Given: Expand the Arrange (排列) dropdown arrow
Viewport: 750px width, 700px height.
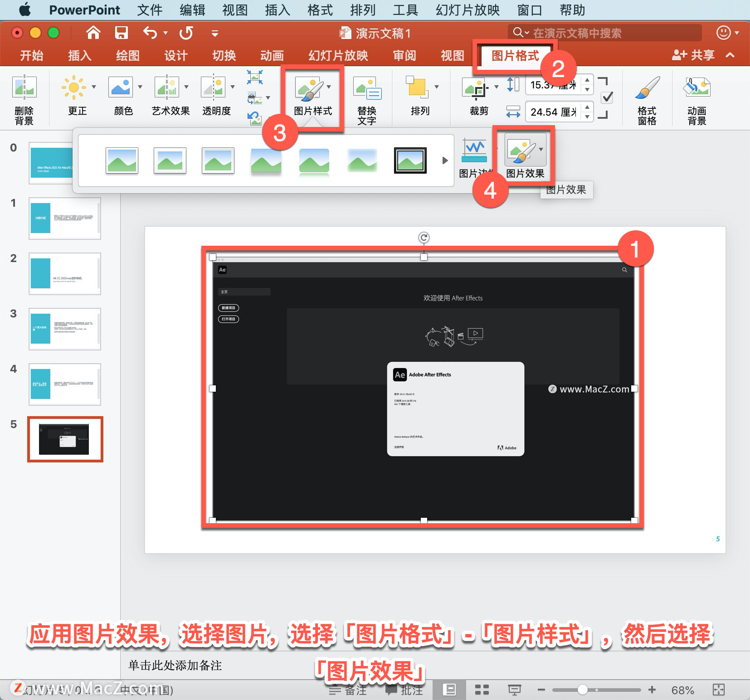Looking at the screenshot, I should [437, 87].
